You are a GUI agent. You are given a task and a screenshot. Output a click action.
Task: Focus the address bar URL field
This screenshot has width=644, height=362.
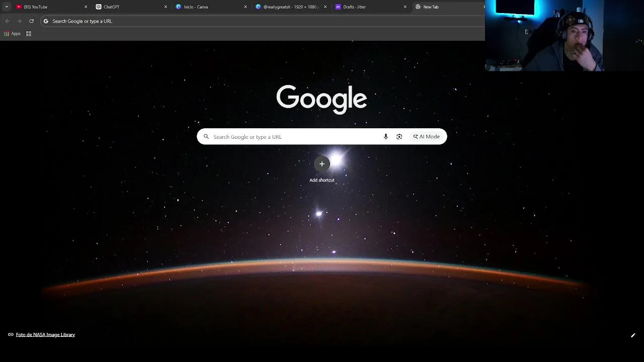click(262, 21)
